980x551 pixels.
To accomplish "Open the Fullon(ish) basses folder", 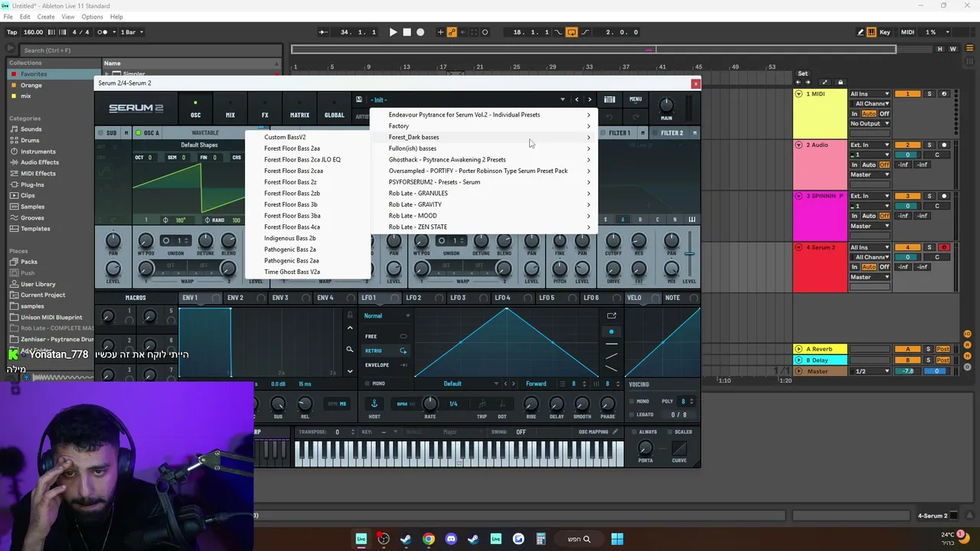I will click(483, 148).
